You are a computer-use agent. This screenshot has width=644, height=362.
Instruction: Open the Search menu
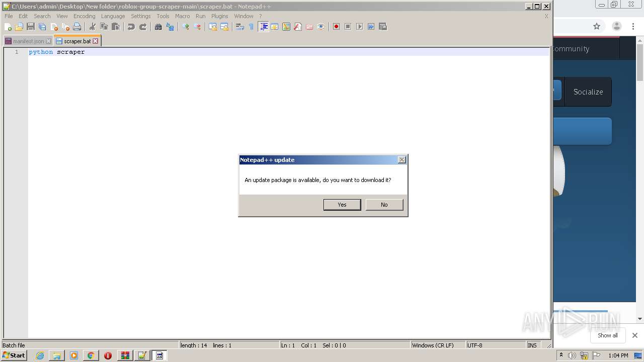tap(42, 16)
